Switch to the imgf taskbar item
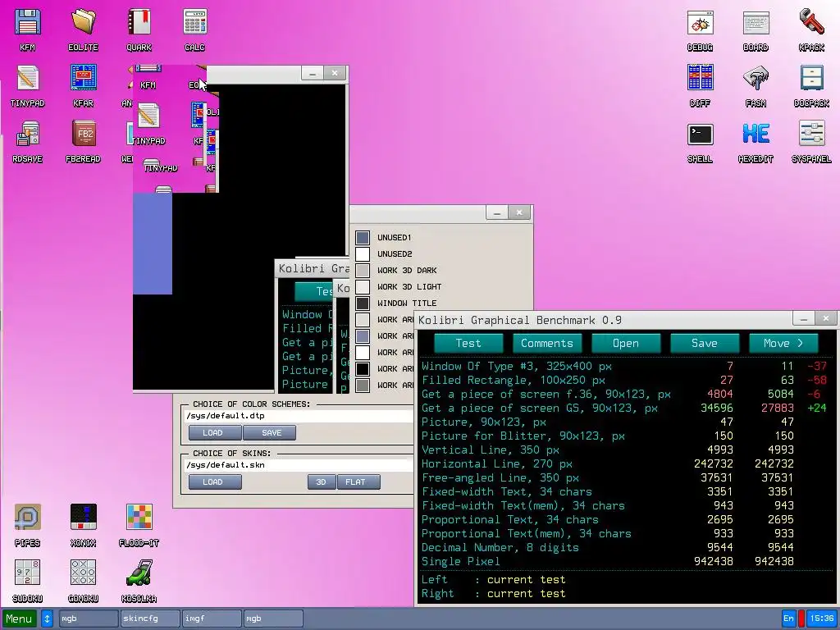 [x=211, y=619]
